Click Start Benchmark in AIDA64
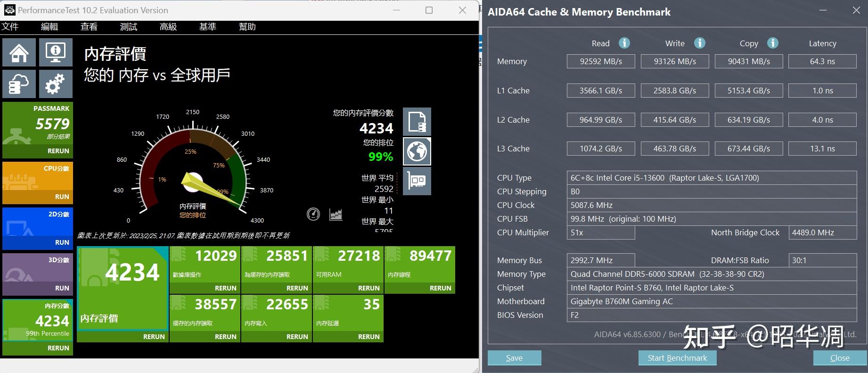The height and width of the screenshot is (373, 868). 677,358
